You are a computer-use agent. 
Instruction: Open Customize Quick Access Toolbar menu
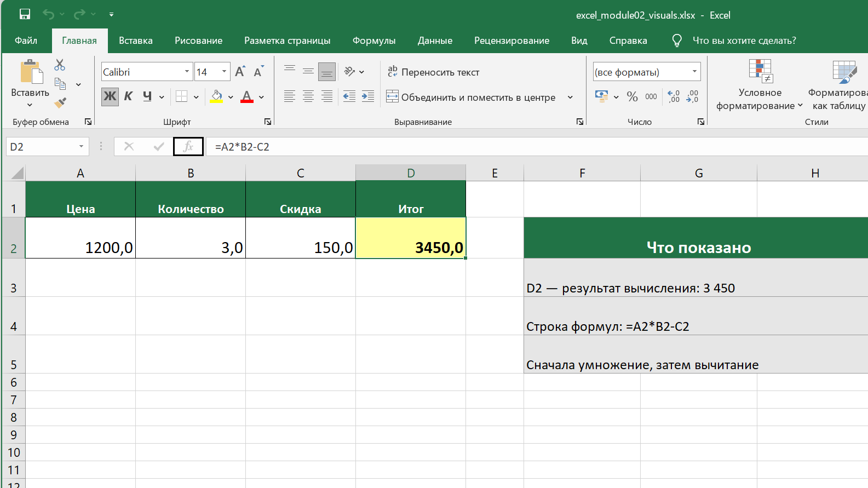click(111, 15)
